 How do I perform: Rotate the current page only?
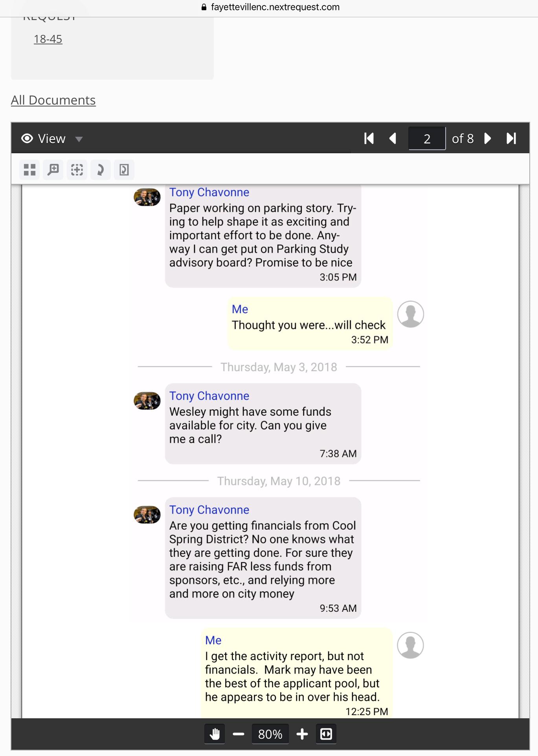(124, 170)
